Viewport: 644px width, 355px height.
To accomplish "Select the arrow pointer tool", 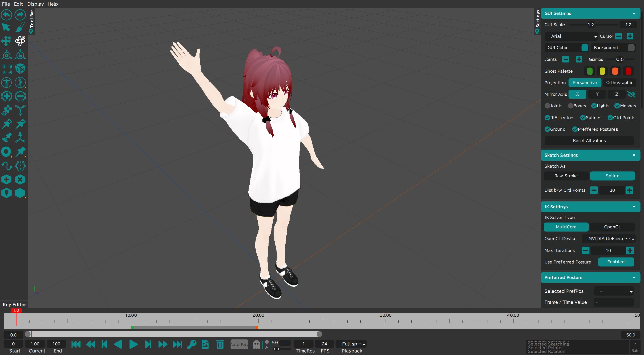I will pyautogui.click(x=6, y=27).
